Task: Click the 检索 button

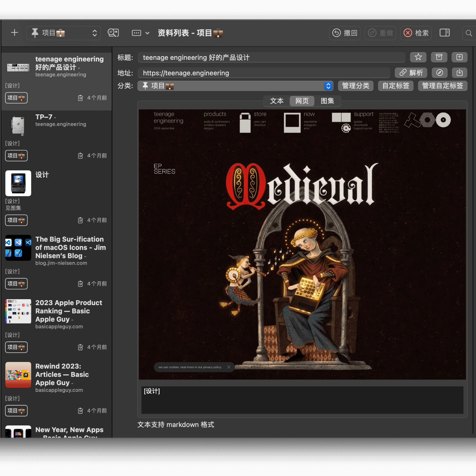Action: click(x=416, y=33)
